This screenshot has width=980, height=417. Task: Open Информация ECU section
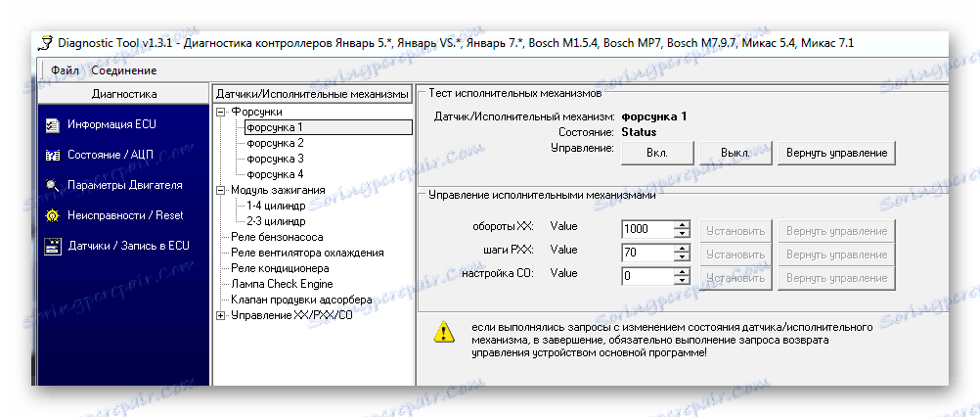(x=111, y=124)
